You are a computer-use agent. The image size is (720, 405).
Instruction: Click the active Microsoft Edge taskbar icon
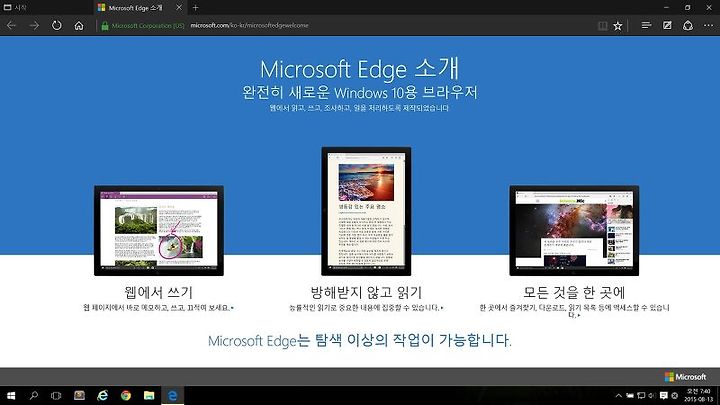(173, 395)
